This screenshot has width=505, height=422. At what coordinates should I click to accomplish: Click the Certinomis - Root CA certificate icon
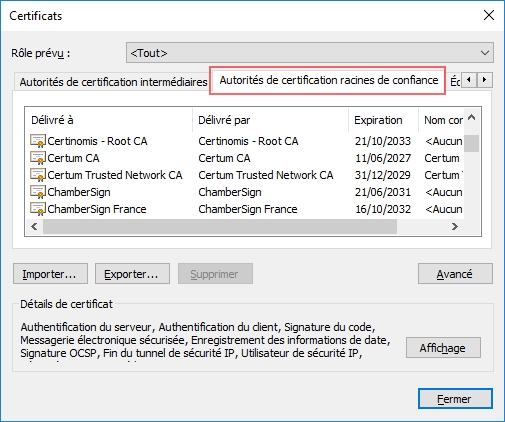(x=38, y=141)
